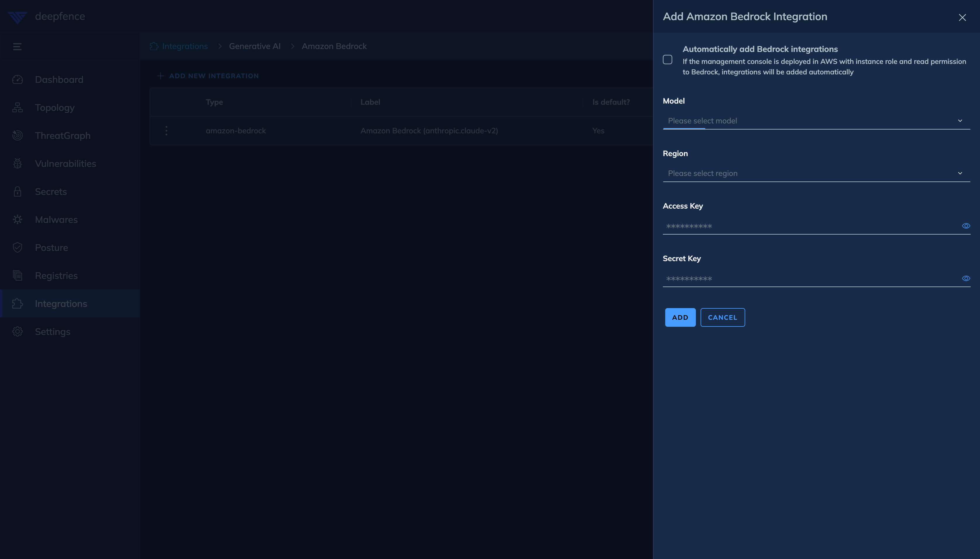The image size is (980, 559).
Task: Open the Malwares section
Action: click(56, 220)
